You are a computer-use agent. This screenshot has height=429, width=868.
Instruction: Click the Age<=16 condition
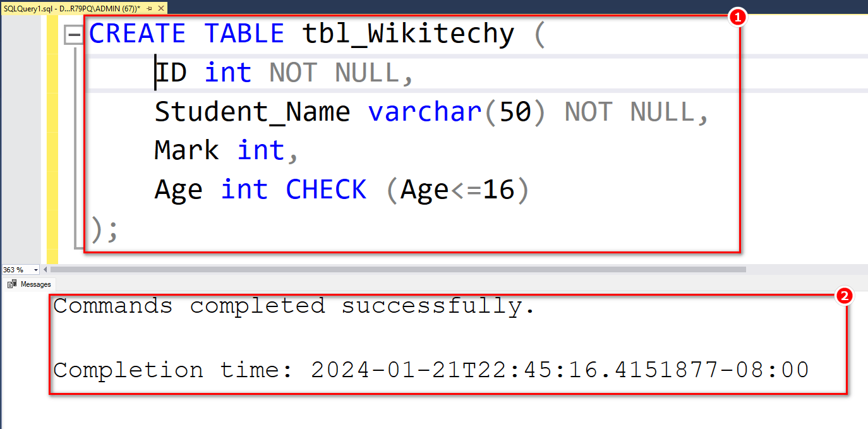tap(457, 190)
